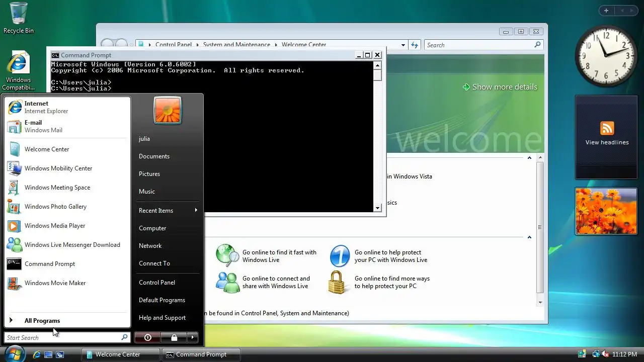Image resolution: width=644 pixels, height=362 pixels.
Task: Click the power button in Start menu
Action: pyautogui.click(x=147, y=337)
